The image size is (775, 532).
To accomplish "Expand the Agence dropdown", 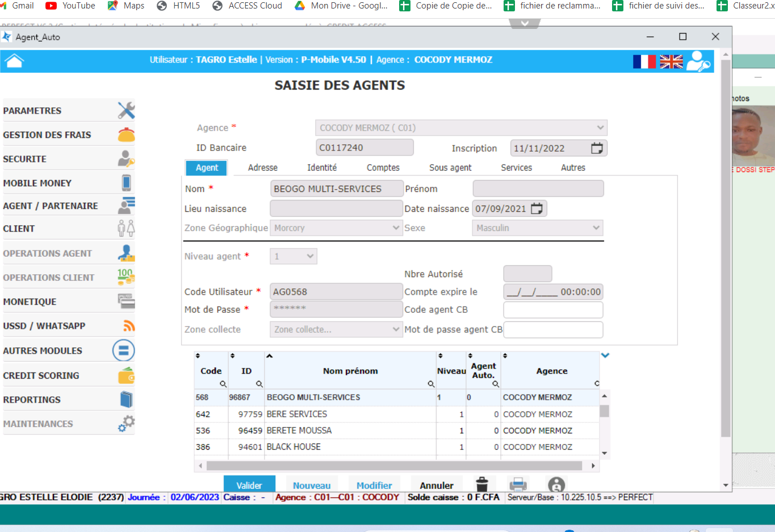I will pos(600,128).
